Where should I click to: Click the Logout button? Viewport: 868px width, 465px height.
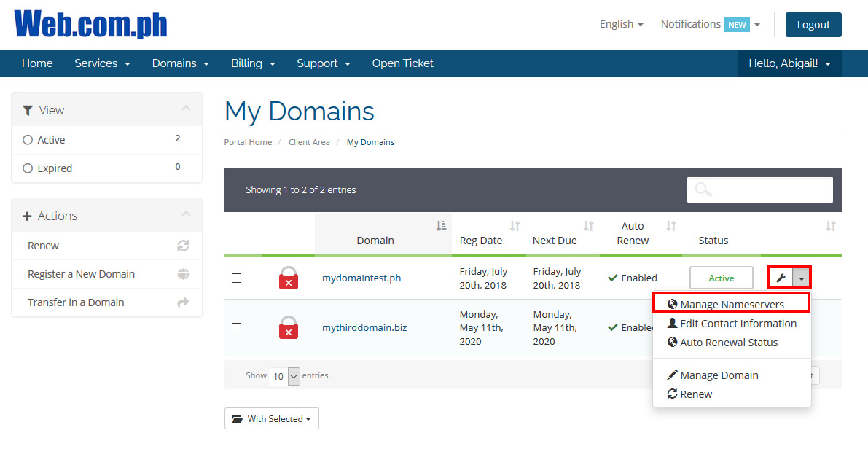tap(813, 24)
